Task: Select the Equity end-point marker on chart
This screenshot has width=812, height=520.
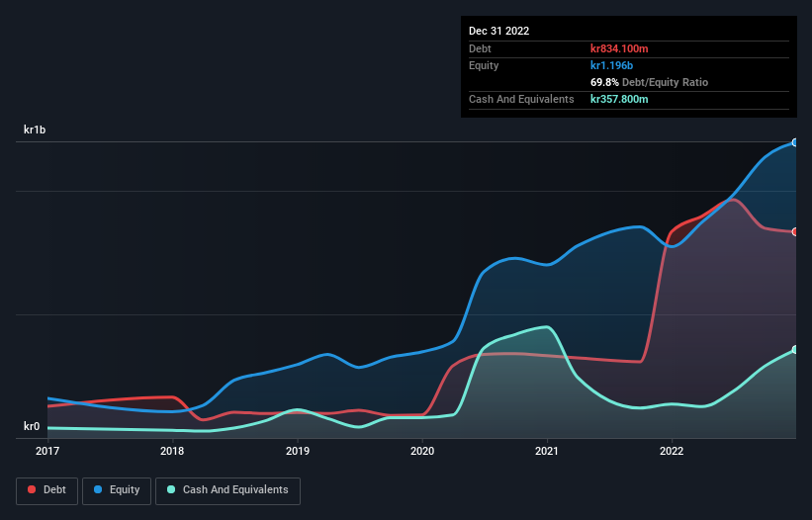Action: pos(795,142)
